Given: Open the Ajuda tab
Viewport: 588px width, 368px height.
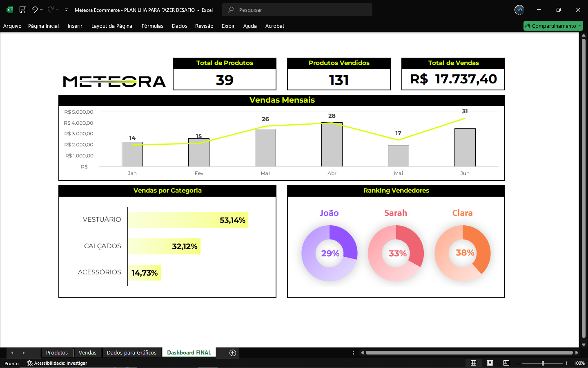Looking at the screenshot, I should point(250,26).
